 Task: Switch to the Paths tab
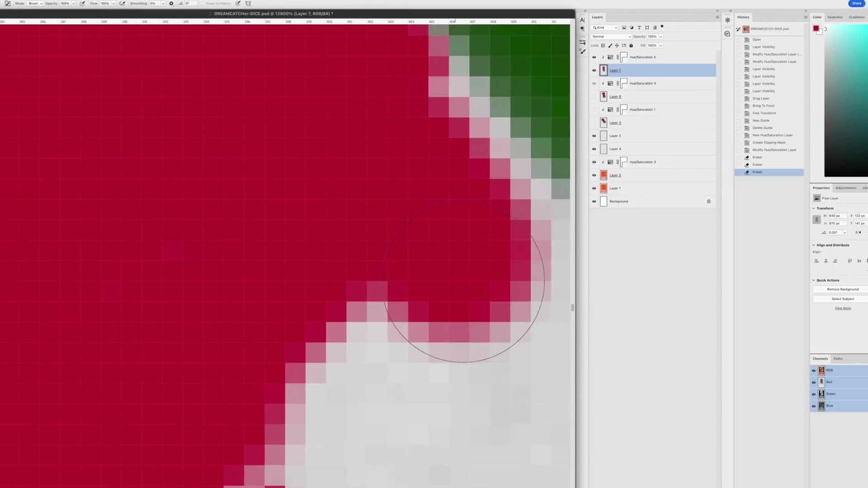coord(838,359)
